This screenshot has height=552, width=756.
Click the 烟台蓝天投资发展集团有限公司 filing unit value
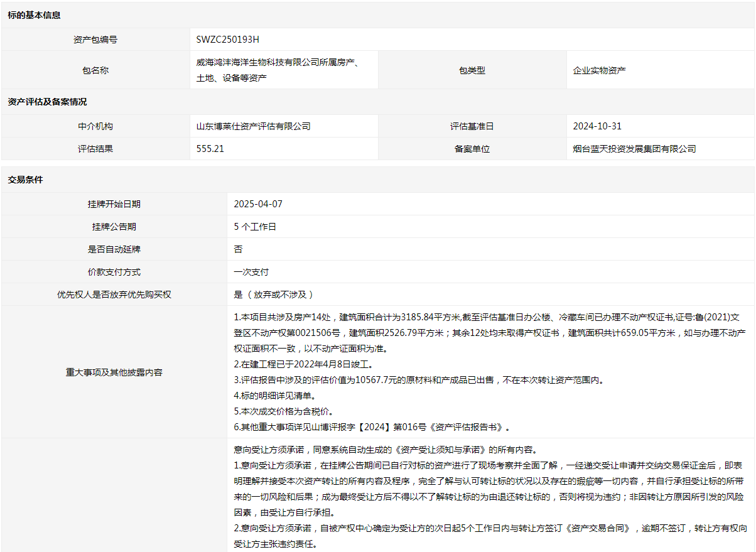tap(634, 149)
